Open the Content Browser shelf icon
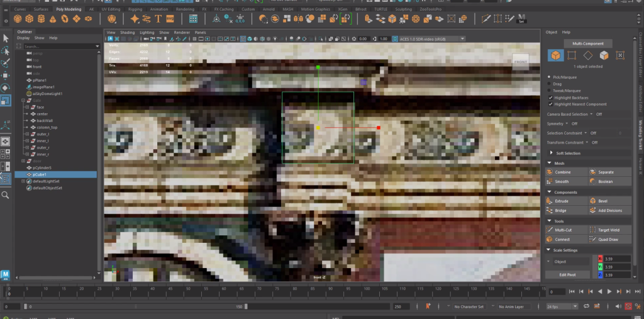 click(x=193, y=19)
